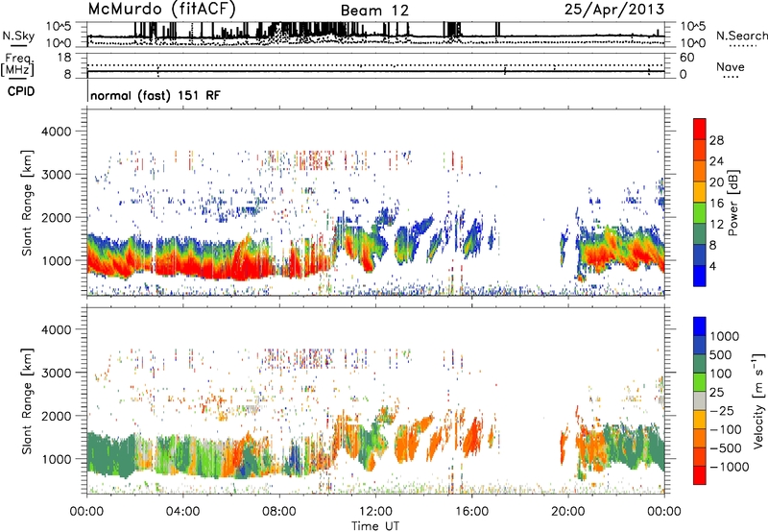Image resolution: width=768 pixels, height=532 pixels.
Task: Click the orange Velocity segment between -100 and -500
Action: pos(700,438)
